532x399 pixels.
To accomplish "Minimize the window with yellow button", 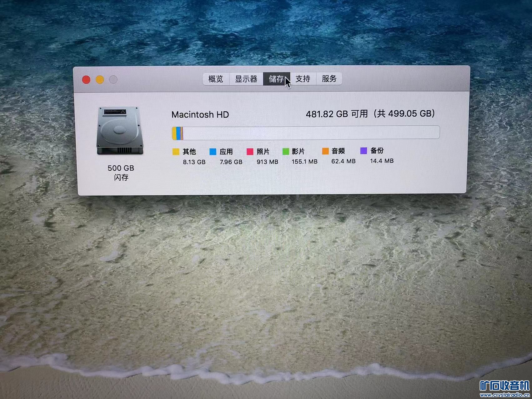I will (100, 80).
